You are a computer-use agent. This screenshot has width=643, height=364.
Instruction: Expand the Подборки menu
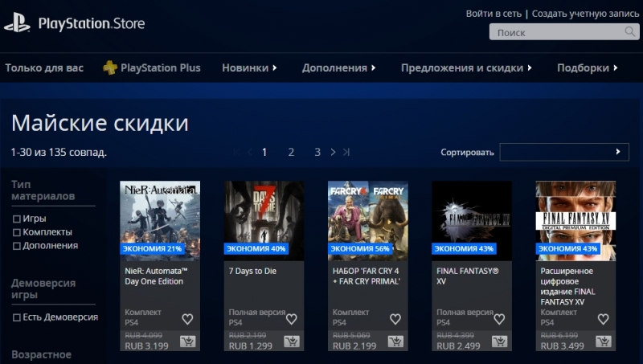tap(588, 67)
